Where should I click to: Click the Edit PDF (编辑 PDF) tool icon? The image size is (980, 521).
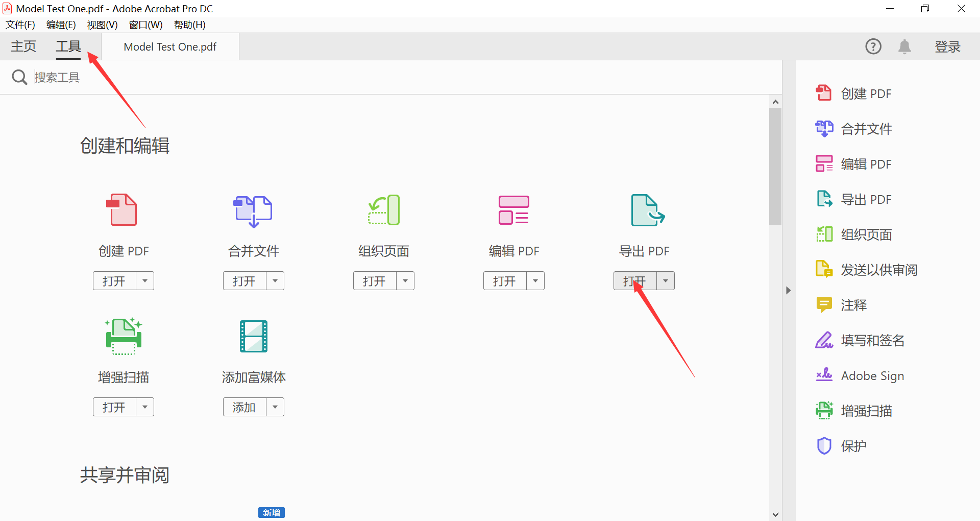(513, 210)
